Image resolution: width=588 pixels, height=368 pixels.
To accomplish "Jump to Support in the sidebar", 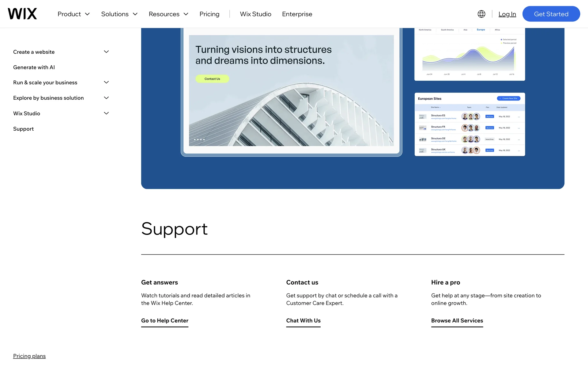I will pyautogui.click(x=23, y=129).
